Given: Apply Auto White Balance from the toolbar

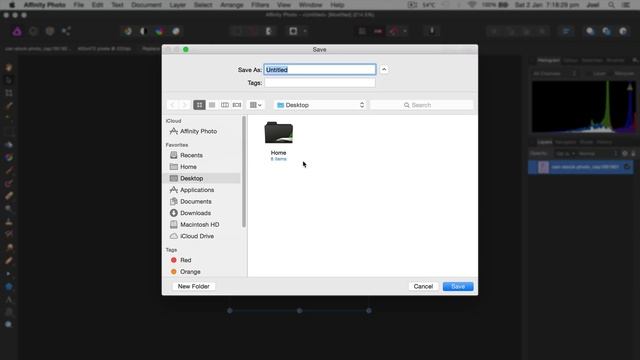Looking at the screenshot, I should (x=176, y=31).
